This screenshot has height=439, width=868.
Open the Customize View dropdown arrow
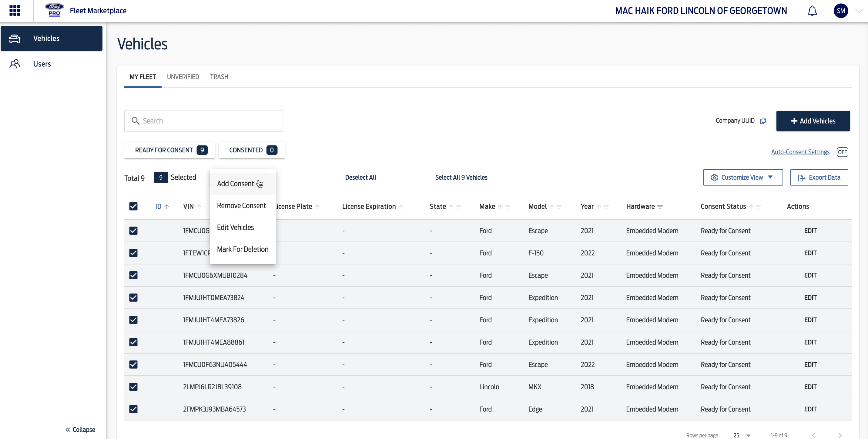(x=770, y=178)
